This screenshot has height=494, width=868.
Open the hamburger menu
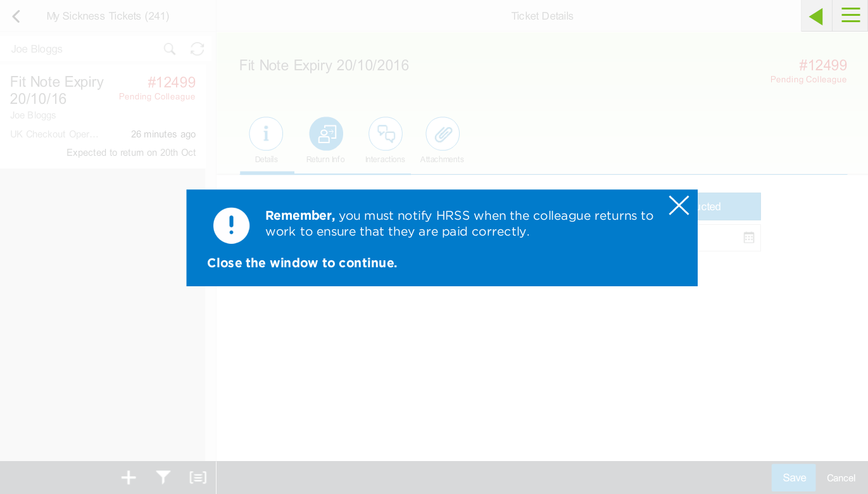tap(850, 16)
